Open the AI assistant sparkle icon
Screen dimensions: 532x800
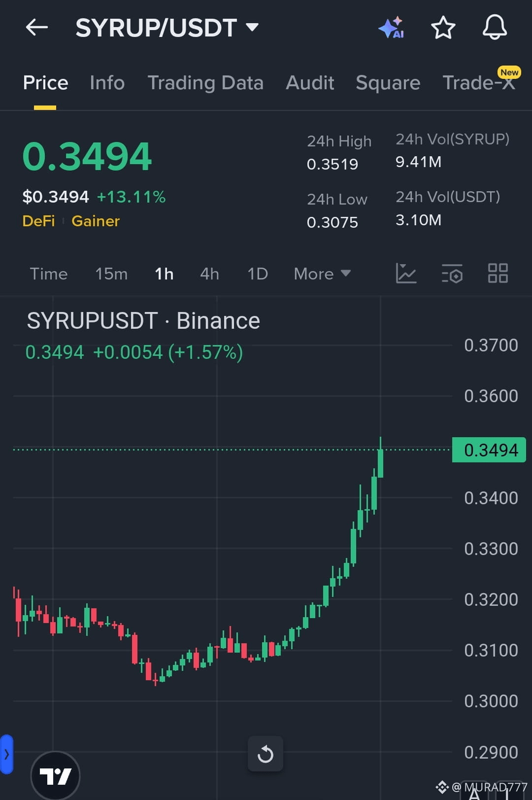point(392,28)
